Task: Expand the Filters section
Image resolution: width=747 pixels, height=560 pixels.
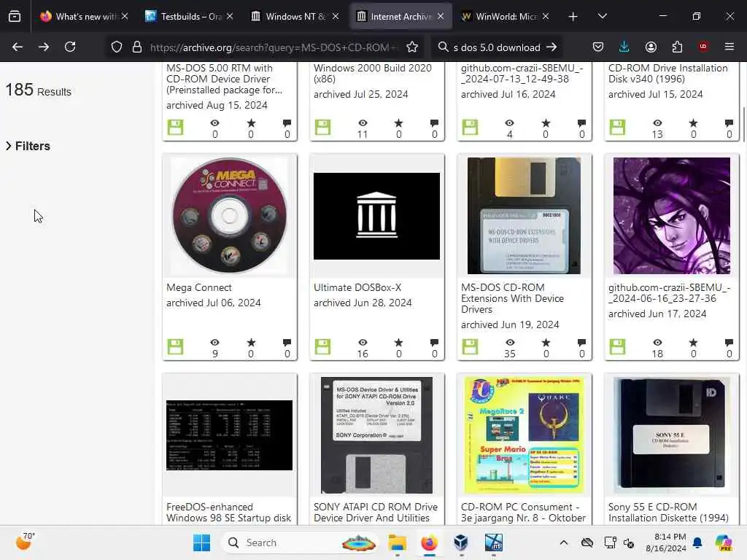Action: 28,146
